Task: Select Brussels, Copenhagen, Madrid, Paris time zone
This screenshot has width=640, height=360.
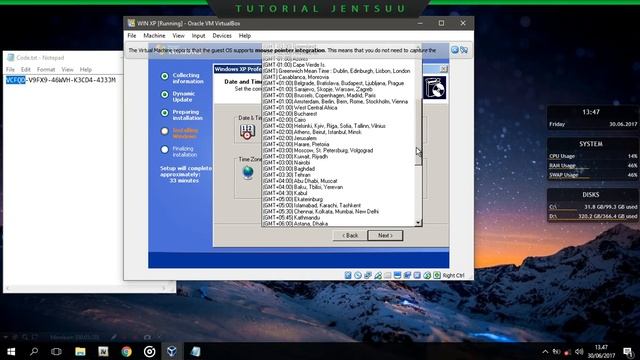Action: coord(338,96)
